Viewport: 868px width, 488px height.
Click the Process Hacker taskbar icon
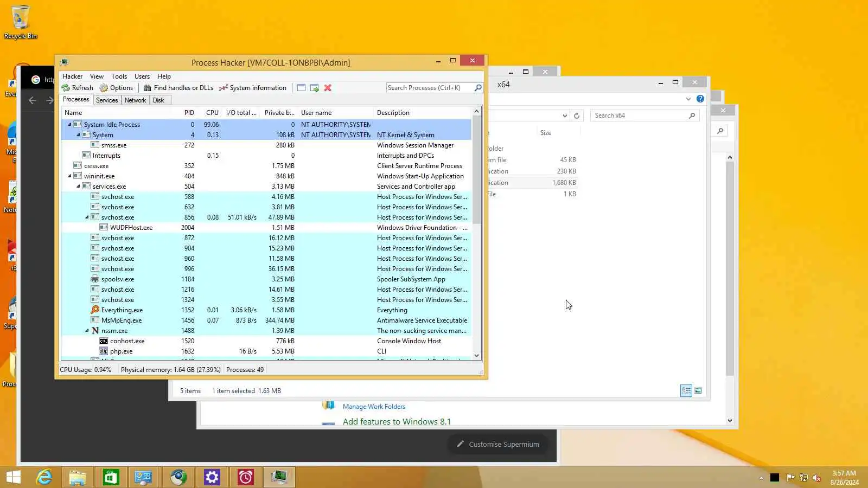[x=279, y=477]
